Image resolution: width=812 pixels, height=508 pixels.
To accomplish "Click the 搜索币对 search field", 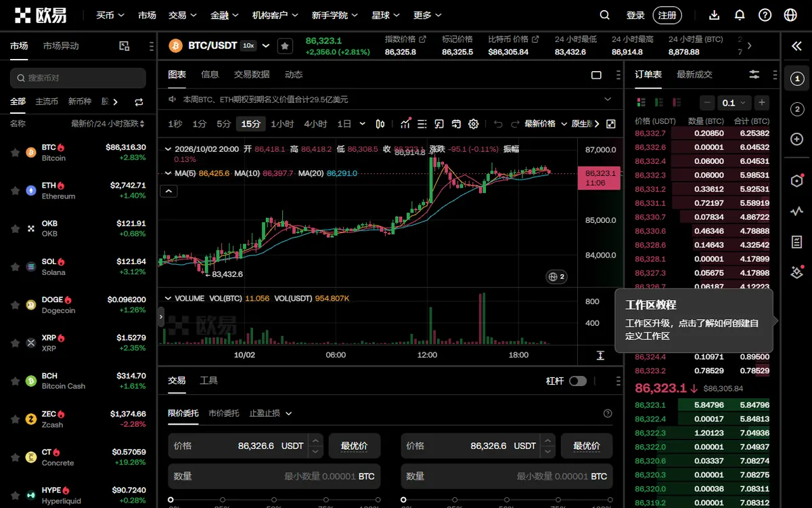I will coord(78,78).
